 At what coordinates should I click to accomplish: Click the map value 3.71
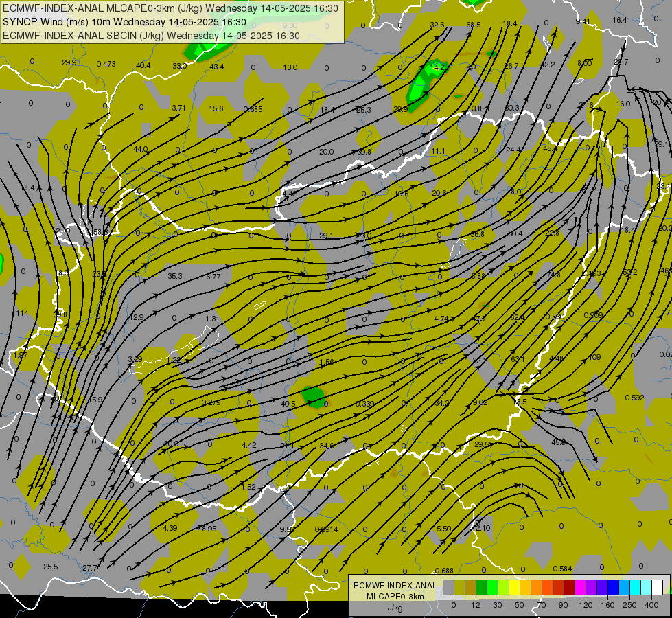[x=178, y=108]
